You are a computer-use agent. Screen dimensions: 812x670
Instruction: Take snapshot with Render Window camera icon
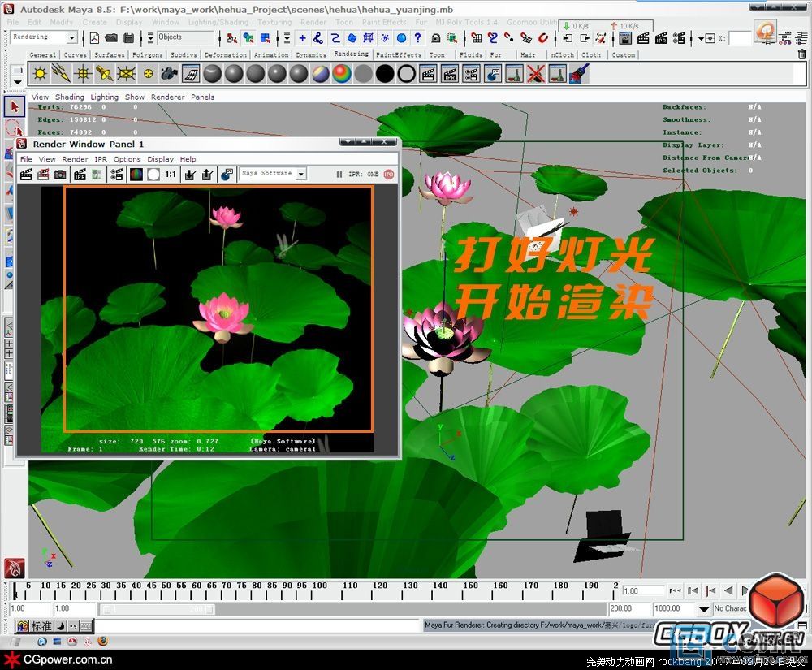coord(61,175)
